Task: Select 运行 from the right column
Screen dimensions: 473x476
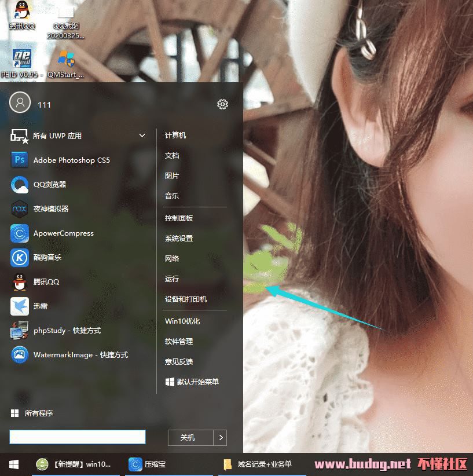Action: (172, 279)
